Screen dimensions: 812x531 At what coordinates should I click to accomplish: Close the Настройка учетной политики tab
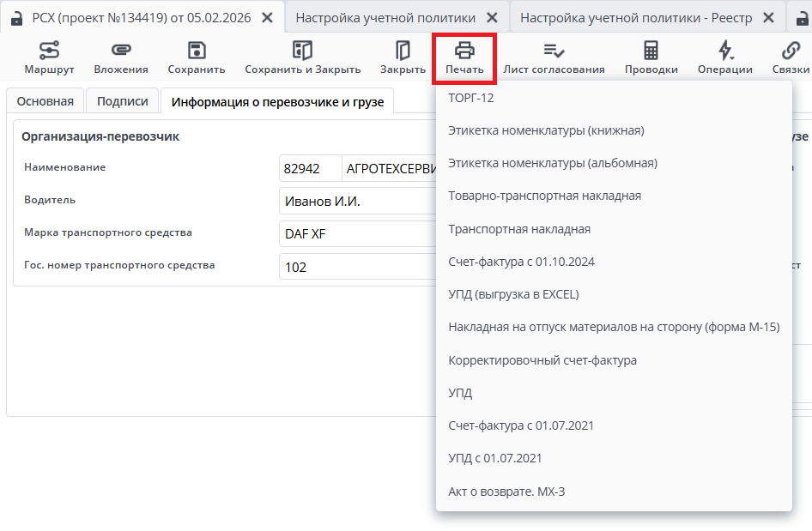tap(491, 17)
